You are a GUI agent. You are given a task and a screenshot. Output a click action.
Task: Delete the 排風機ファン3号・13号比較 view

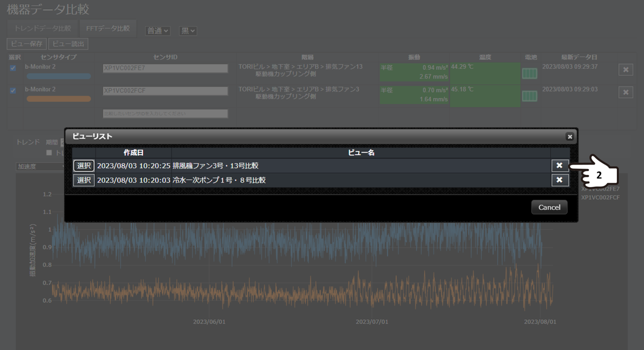pyautogui.click(x=560, y=165)
